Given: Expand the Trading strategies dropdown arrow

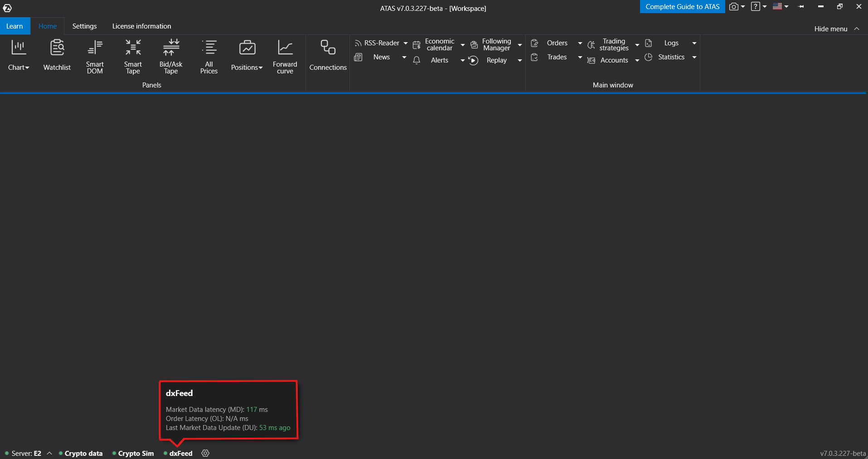Looking at the screenshot, I should (637, 45).
